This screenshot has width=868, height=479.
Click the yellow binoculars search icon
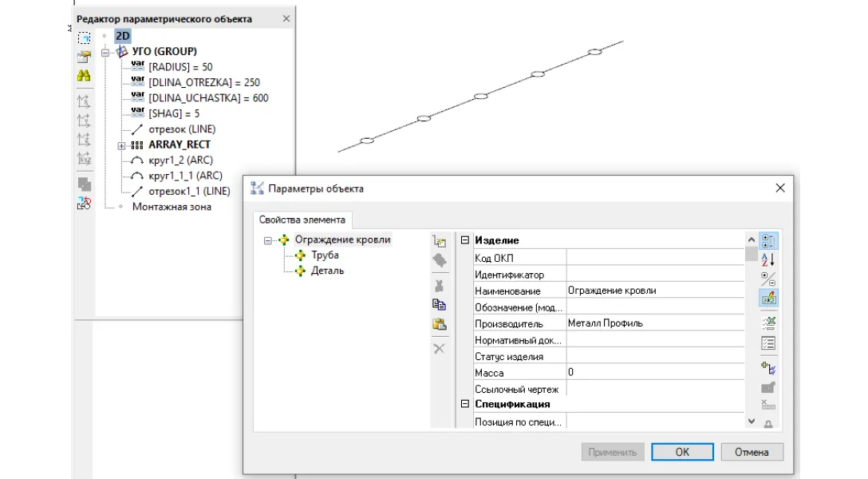coord(84,76)
